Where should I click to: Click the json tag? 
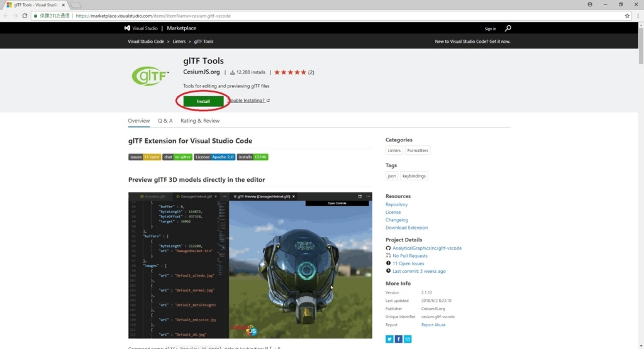coord(392,176)
